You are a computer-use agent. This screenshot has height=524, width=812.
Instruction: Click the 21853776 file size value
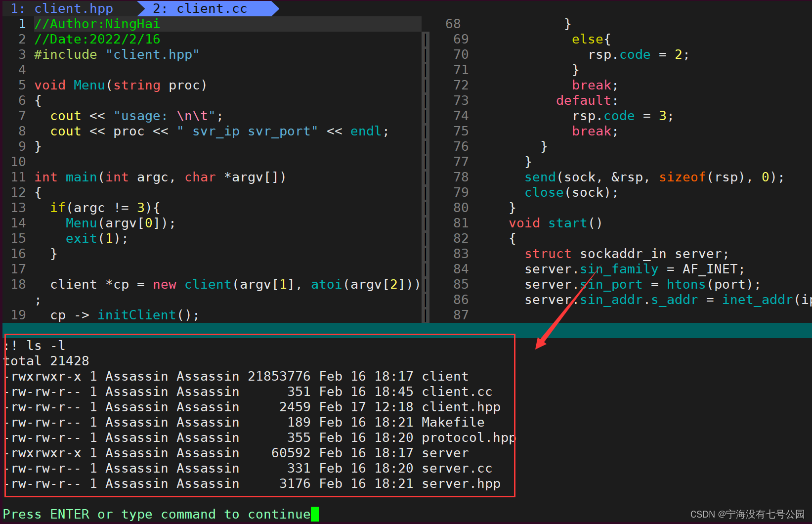pos(279,376)
